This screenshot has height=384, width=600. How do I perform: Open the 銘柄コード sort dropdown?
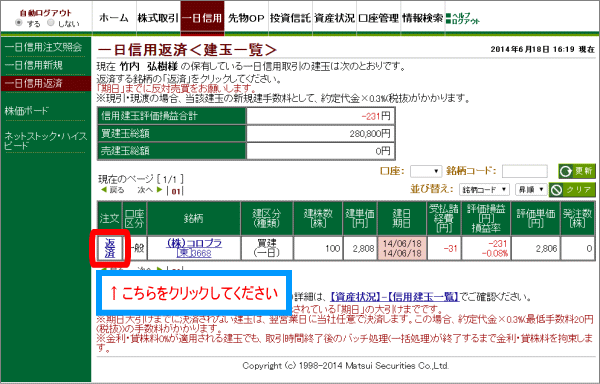tap(484, 189)
